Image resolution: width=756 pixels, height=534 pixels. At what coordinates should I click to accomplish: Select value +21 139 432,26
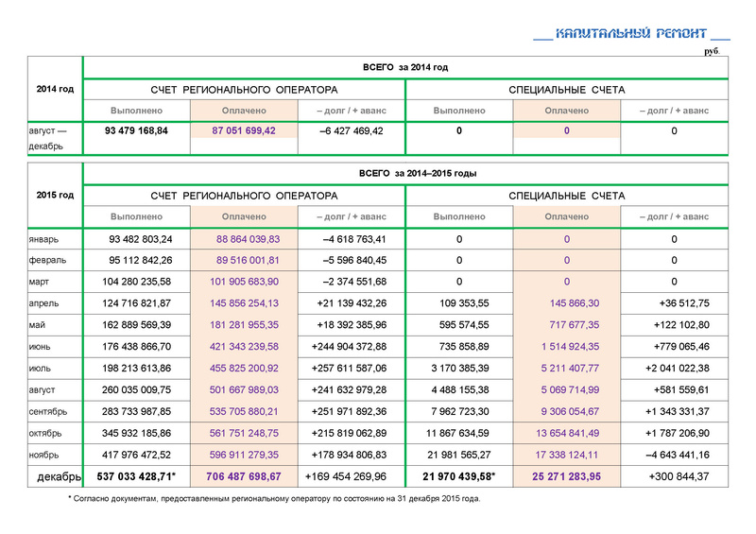[x=352, y=303]
